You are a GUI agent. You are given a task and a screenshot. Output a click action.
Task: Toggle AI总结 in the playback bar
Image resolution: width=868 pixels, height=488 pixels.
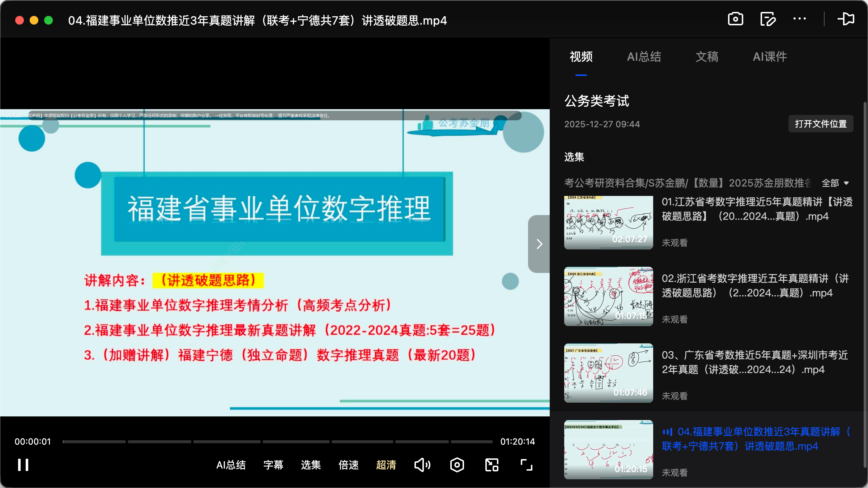(x=231, y=465)
